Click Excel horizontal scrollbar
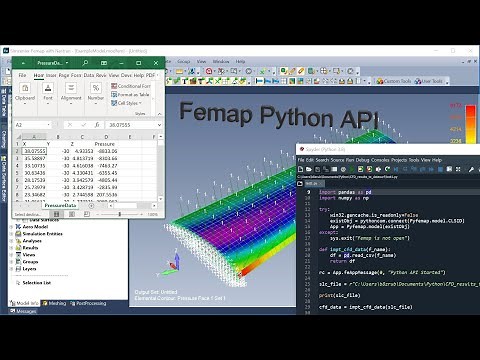Viewport: 480px width, 360px height. pos(133,206)
